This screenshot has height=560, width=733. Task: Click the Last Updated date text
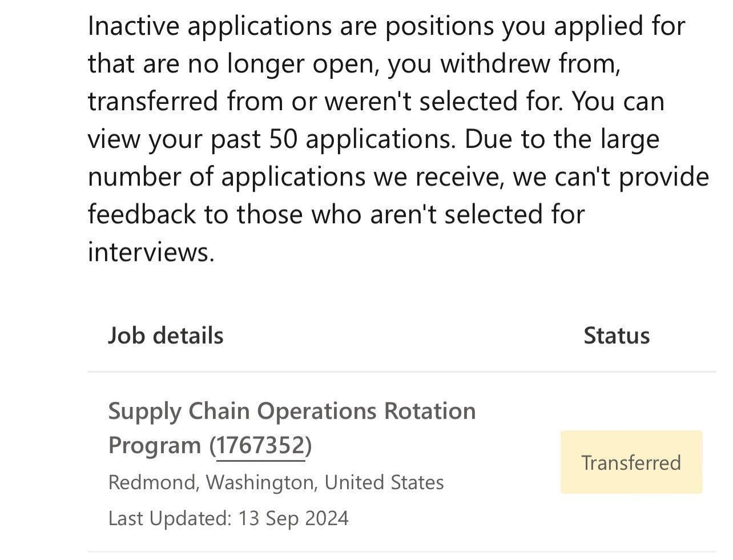[x=228, y=518]
